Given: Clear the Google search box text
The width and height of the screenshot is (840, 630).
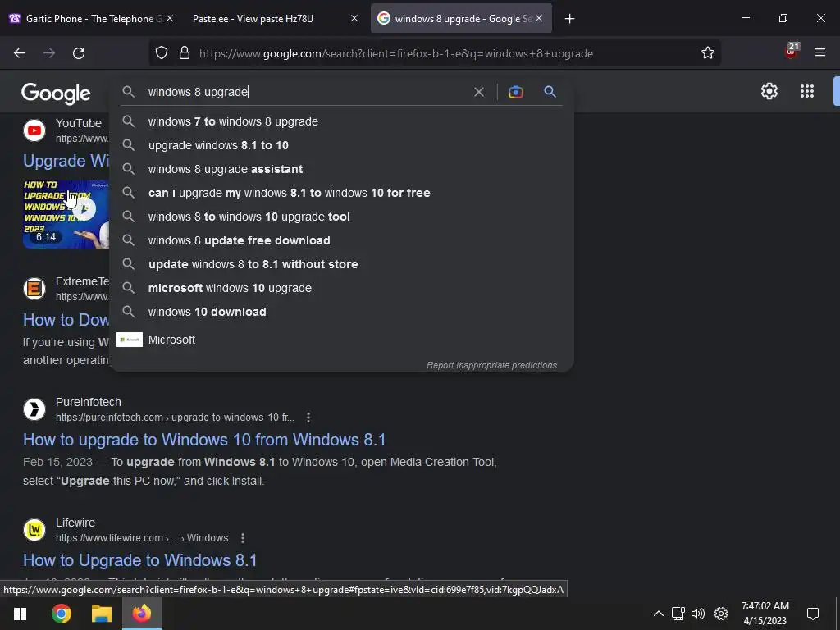Looking at the screenshot, I should click(479, 92).
